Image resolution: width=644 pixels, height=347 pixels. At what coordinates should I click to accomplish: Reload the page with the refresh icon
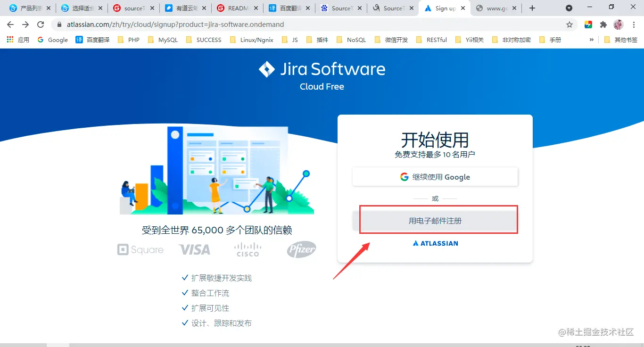pyautogui.click(x=41, y=25)
